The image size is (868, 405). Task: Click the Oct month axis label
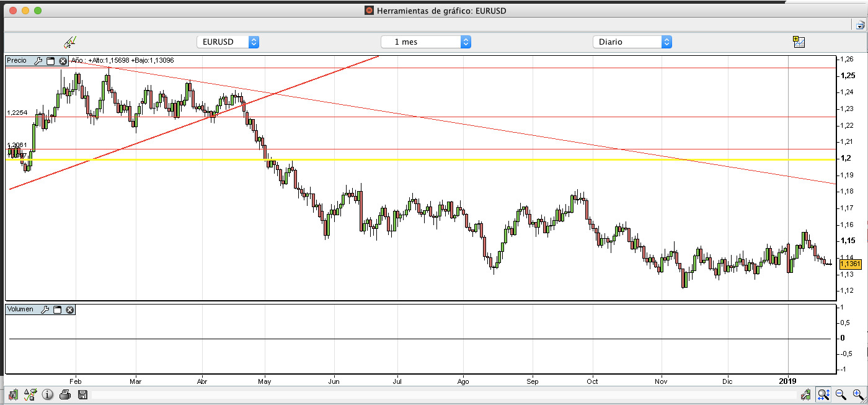coord(593,381)
